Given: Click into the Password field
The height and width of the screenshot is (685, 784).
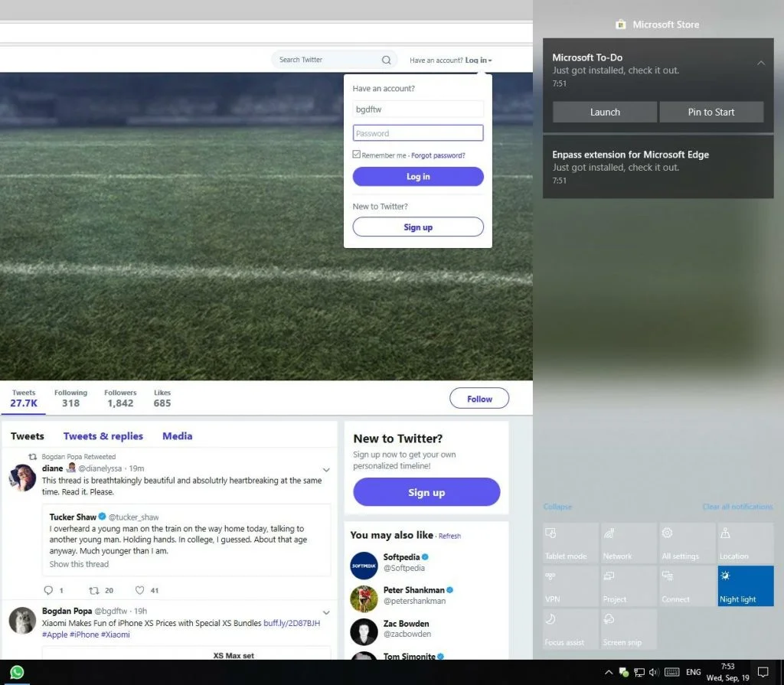Looking at the screenshot, I should [418, 133].
